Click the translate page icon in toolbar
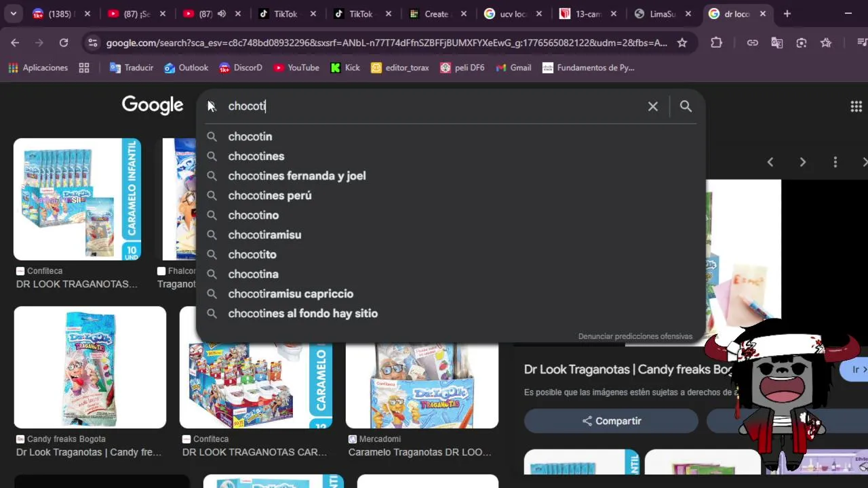This screenshot has width=868, height=488. (777, 43)
